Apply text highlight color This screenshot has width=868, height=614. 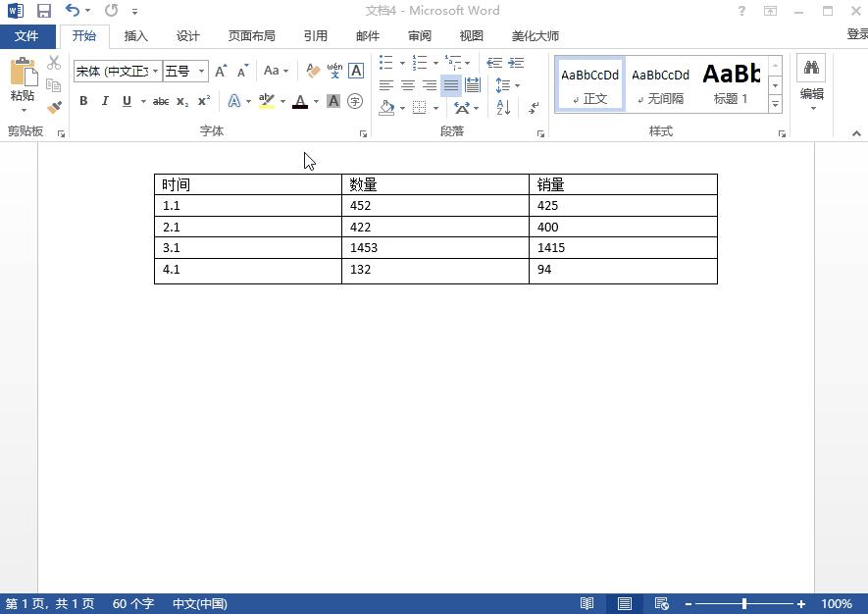tap(267, 101)
